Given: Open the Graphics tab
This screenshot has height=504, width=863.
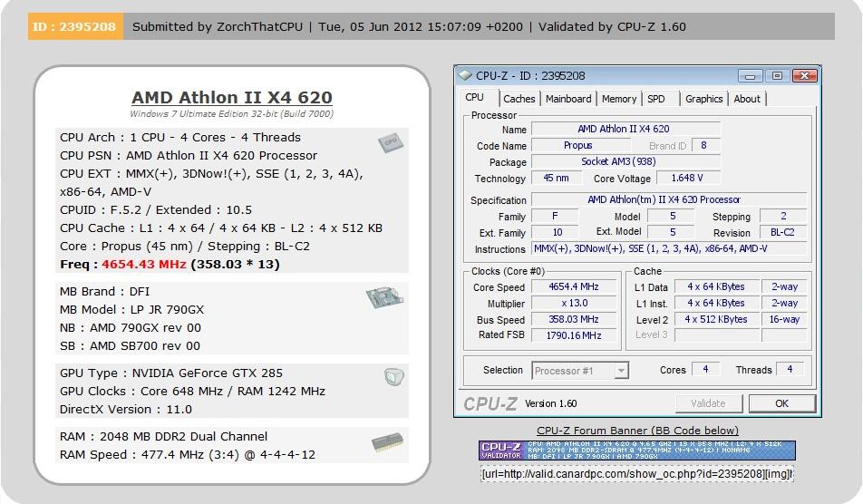Looking at the screenshot, I should (704, 99).
